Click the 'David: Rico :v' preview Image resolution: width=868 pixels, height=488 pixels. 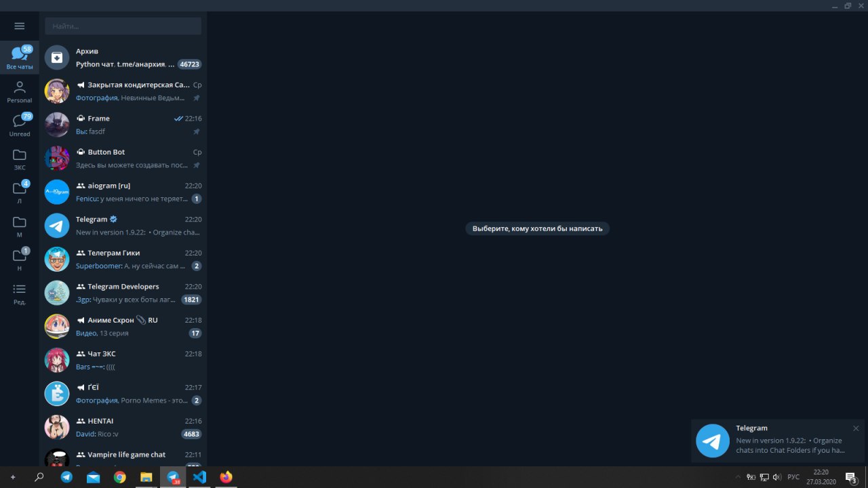point(98,434)
